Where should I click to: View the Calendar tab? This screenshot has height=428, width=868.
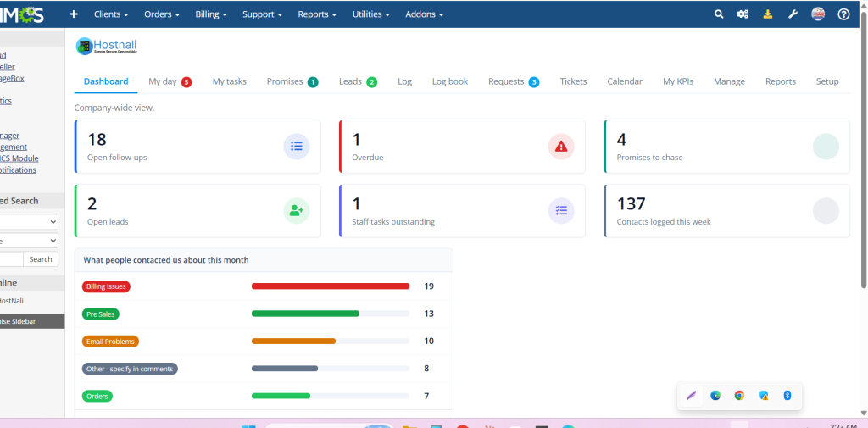click(x=625, y=81)
